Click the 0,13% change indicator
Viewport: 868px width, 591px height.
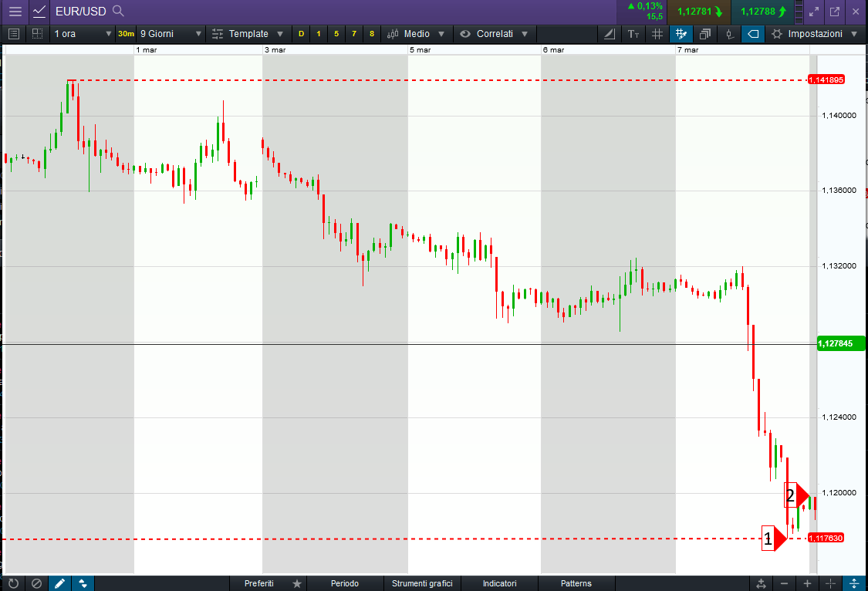(646, 6)
